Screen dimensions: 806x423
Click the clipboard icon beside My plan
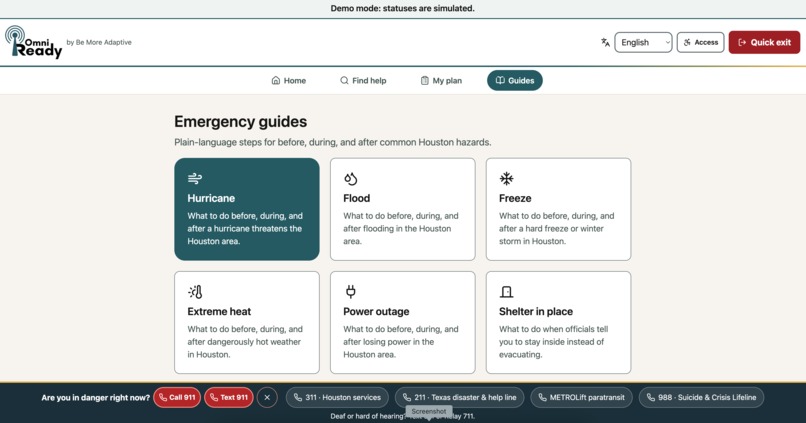click(x=425, y=80)
